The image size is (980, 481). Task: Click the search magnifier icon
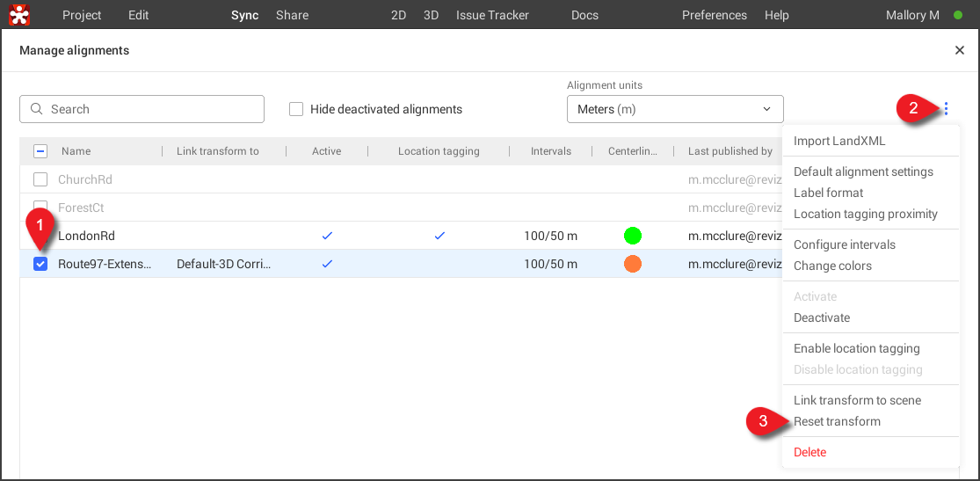[x=37, y=109]
